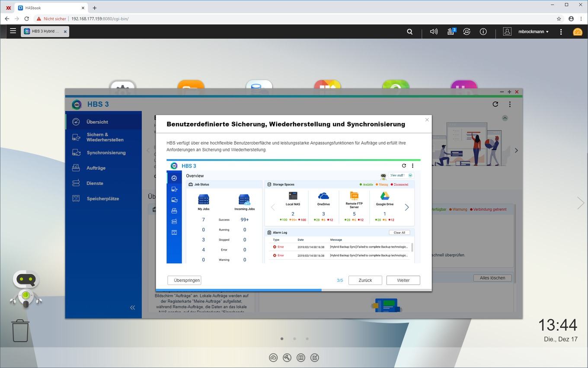The width and height of the screenshot is (588, 368).
Task: Open the QTS main menu hamburger icon
Action: tap(13, 31)
